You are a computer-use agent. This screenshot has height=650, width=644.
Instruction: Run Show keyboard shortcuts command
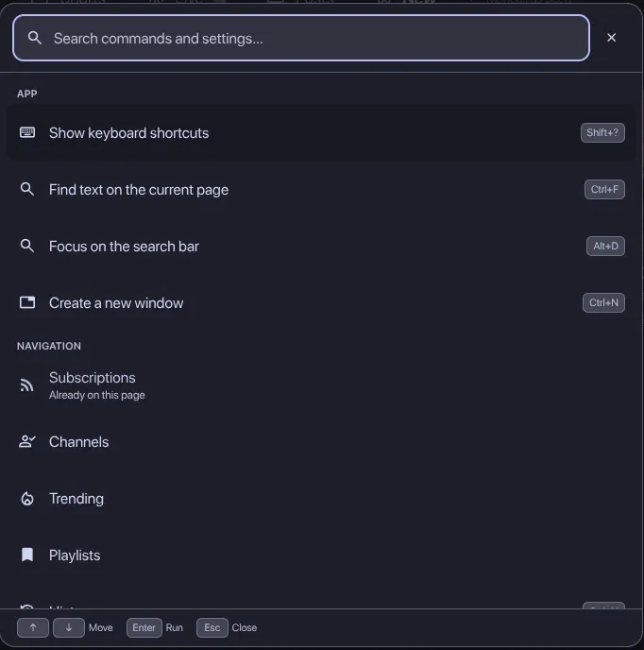(321, 132)
